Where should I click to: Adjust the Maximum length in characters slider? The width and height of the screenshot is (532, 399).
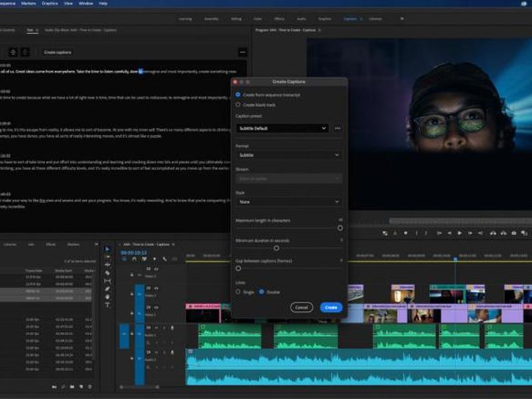[340, 228]
